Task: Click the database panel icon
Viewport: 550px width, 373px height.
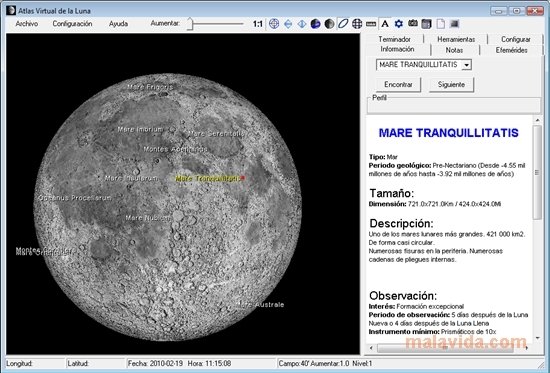Action: (x=427, y=24)
